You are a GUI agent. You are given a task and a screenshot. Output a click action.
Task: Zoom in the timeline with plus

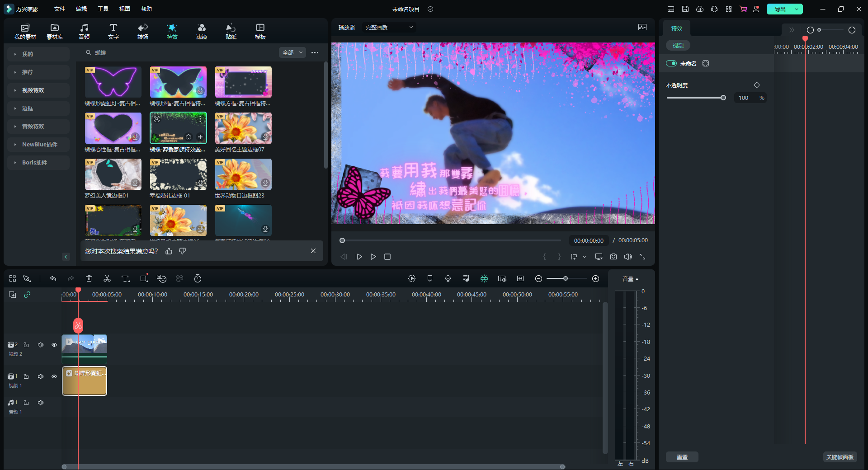coord(596,279)
